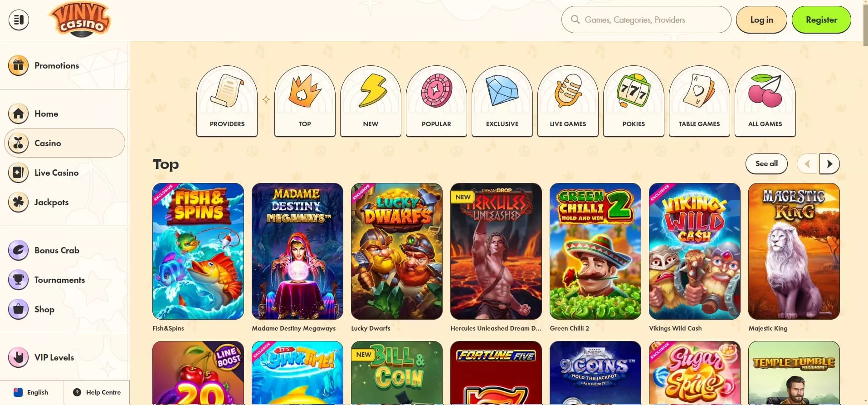
Task: Select the Exclusive diamond category
Action: 502,101
